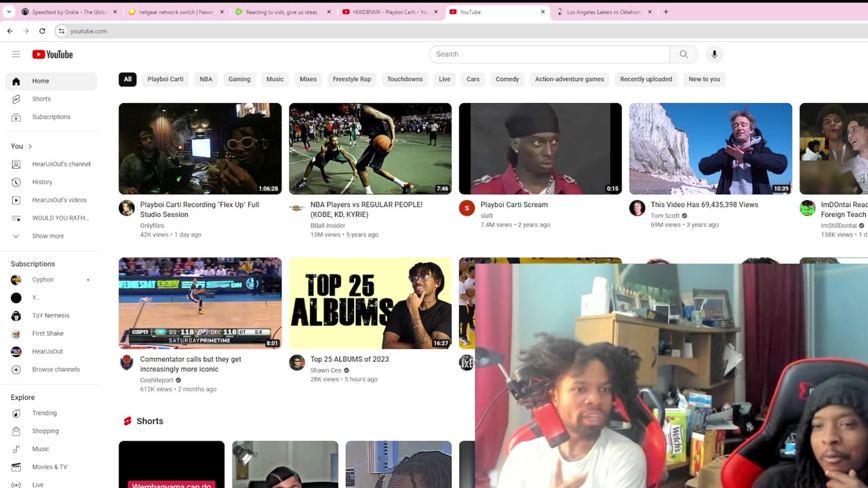Screen dimensions: 868x488
Task: Open Music in Explore sidebar
Action: pyautogui.click(x=52, y=449)
